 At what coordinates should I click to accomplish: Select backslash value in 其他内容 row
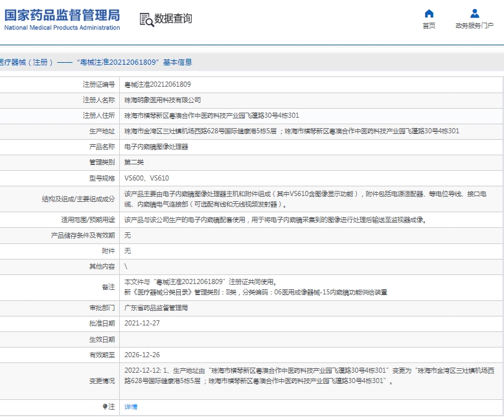pyautogui.click(x=126, y=267)
